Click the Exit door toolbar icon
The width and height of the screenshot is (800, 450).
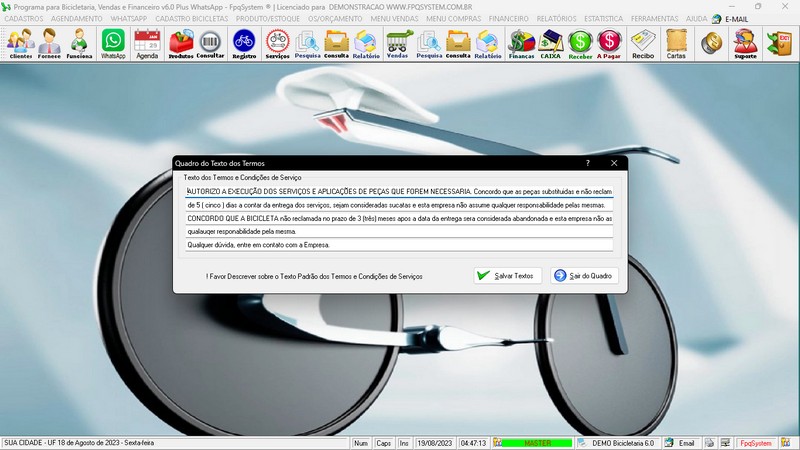tap(779, 43)
